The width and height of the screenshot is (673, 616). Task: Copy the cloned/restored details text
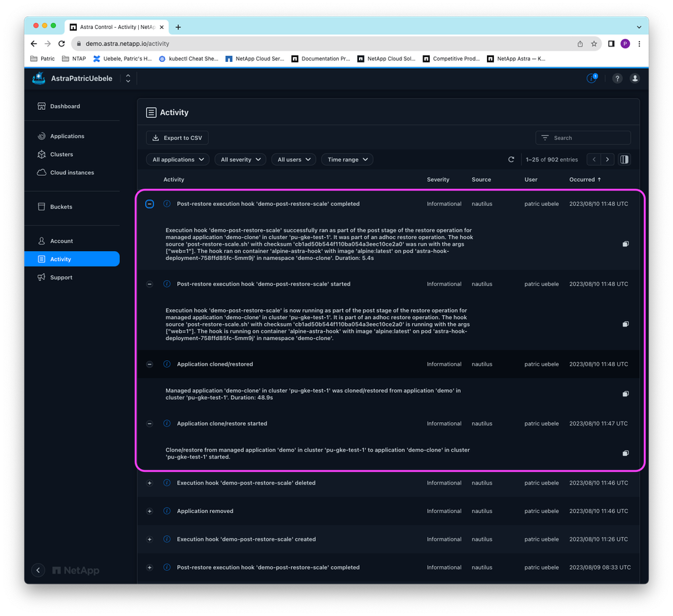(x=625, y=394)
